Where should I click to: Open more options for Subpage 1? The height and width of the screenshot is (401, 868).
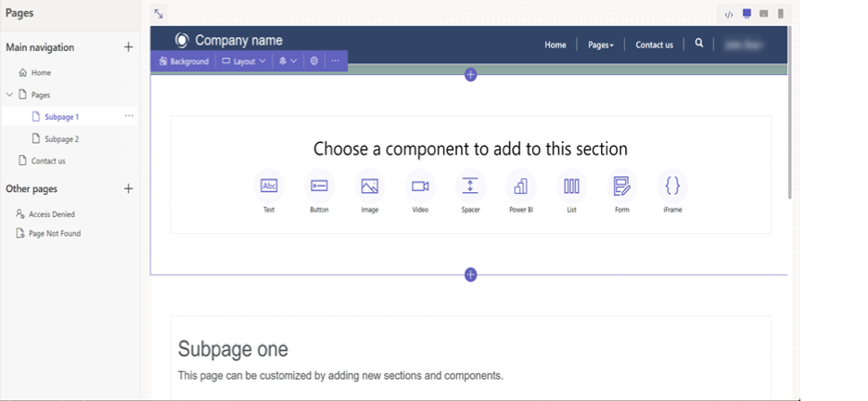click(x=129, y=116)
